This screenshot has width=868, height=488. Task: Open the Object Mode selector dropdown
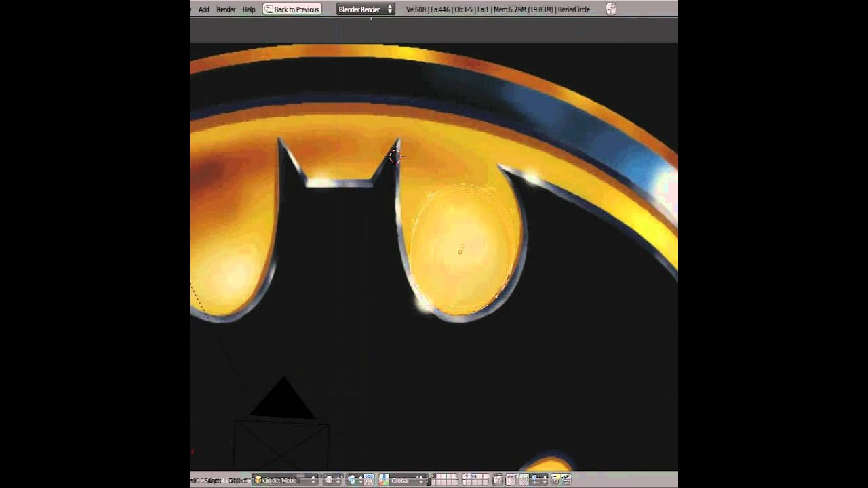pyautogui.click(x=285, y=480)
